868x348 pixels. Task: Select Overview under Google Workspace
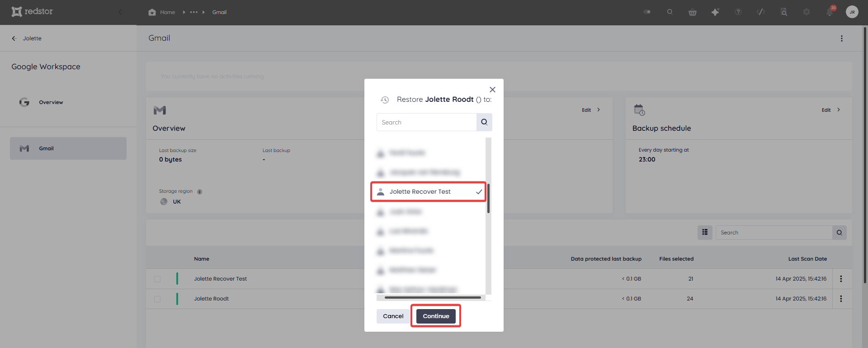click(51, 102)
